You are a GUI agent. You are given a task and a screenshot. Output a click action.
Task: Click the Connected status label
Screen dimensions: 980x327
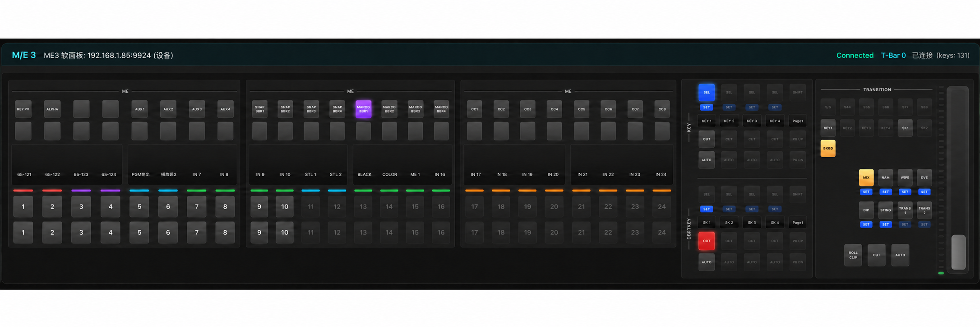[x=855, y=56]
